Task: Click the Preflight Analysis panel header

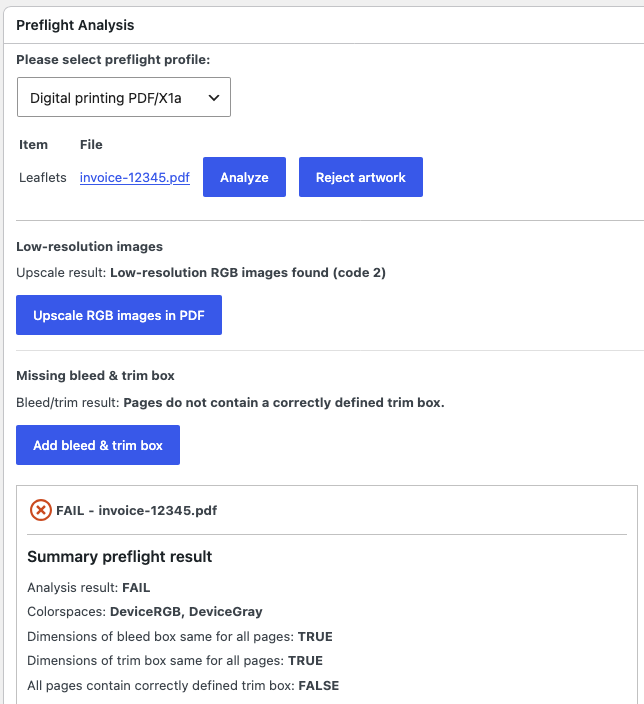Action: tap(75, 25)
